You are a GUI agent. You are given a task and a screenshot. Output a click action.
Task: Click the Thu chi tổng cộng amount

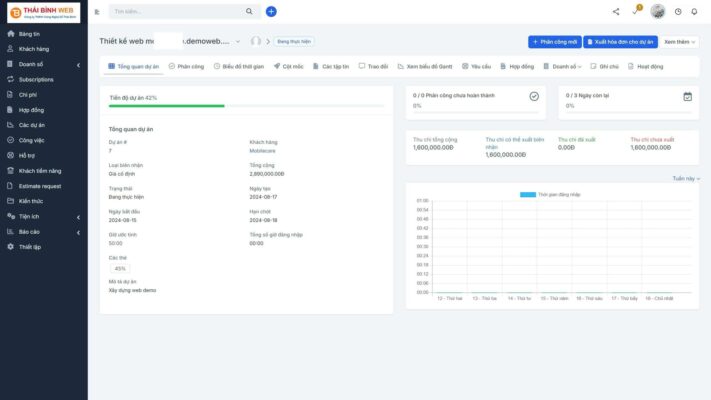(433, 147)
